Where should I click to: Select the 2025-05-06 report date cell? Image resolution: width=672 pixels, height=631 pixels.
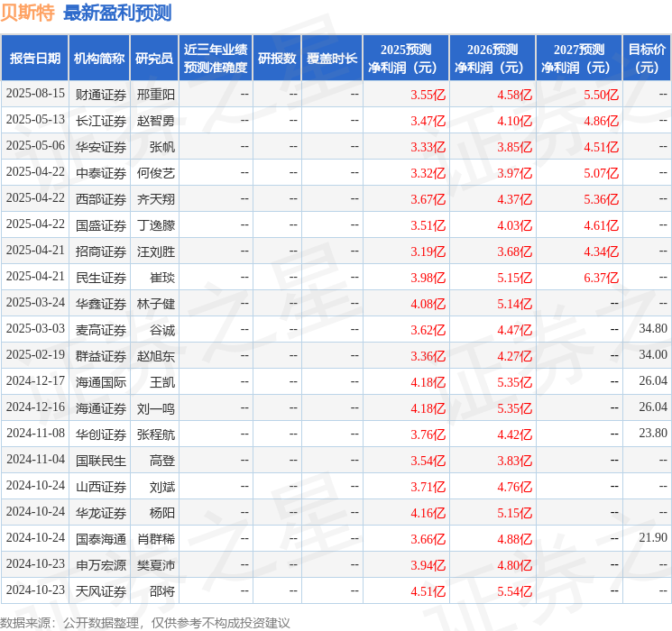click(35, 146)
